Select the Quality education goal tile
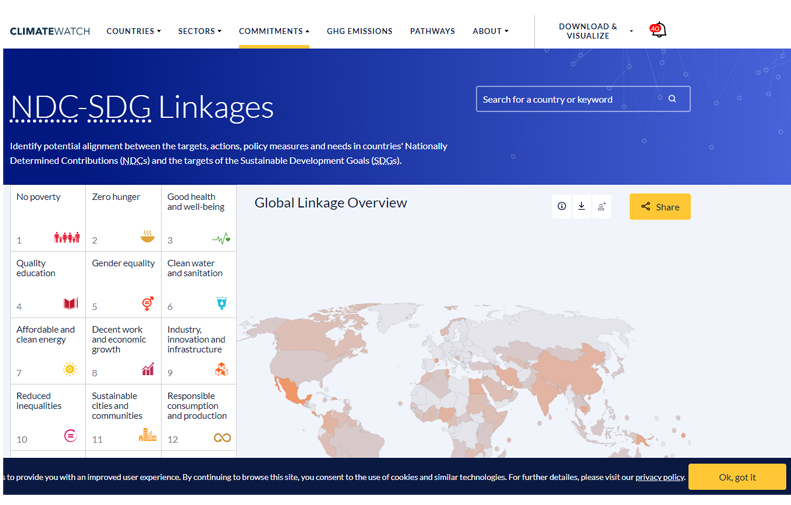Screen dimensions: 791x505 pyautogui.click(x=48, y=285)
